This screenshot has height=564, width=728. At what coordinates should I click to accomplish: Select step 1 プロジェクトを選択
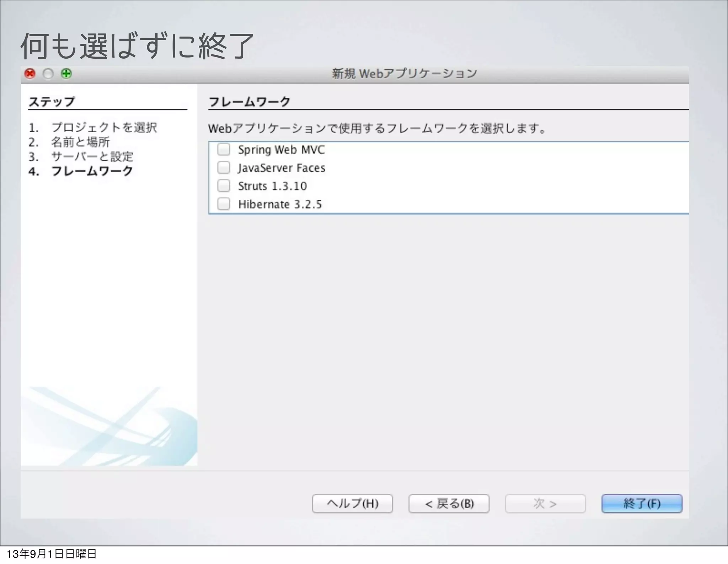click(104, 127)
